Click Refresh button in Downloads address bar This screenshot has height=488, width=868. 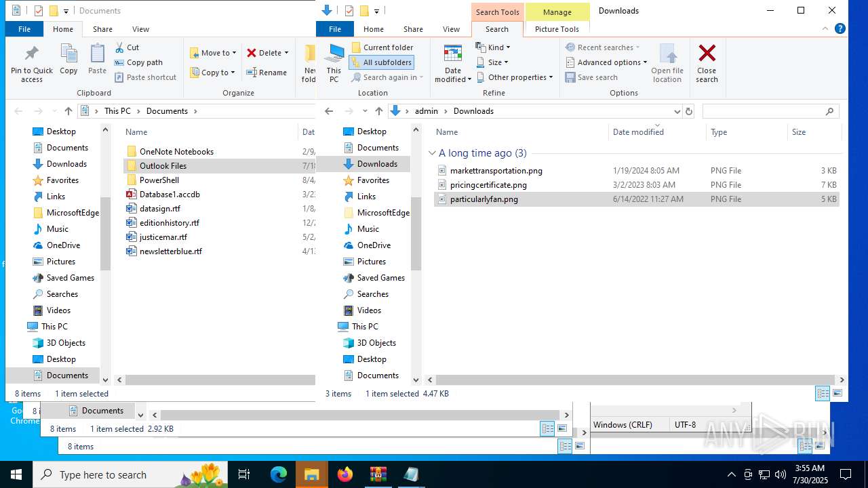689,111
